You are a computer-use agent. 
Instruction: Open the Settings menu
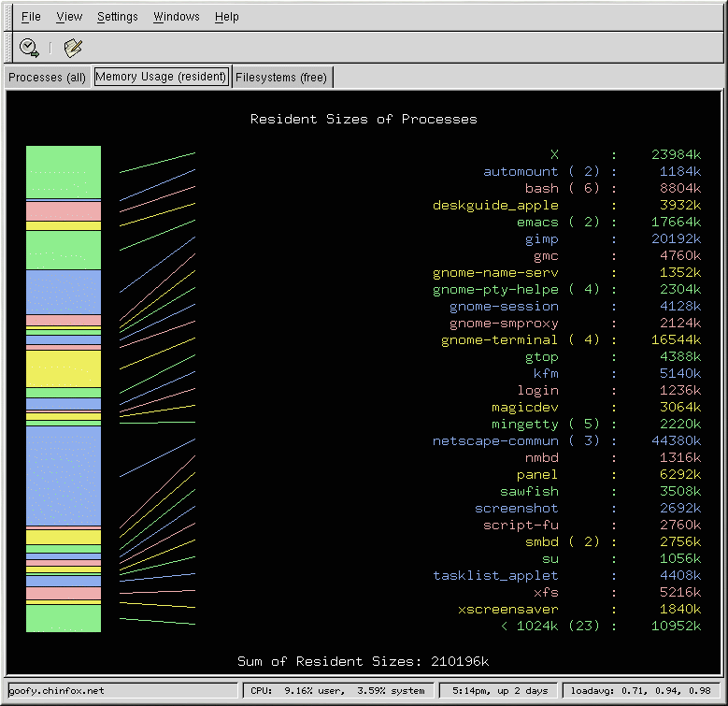(x=118, y=17)
